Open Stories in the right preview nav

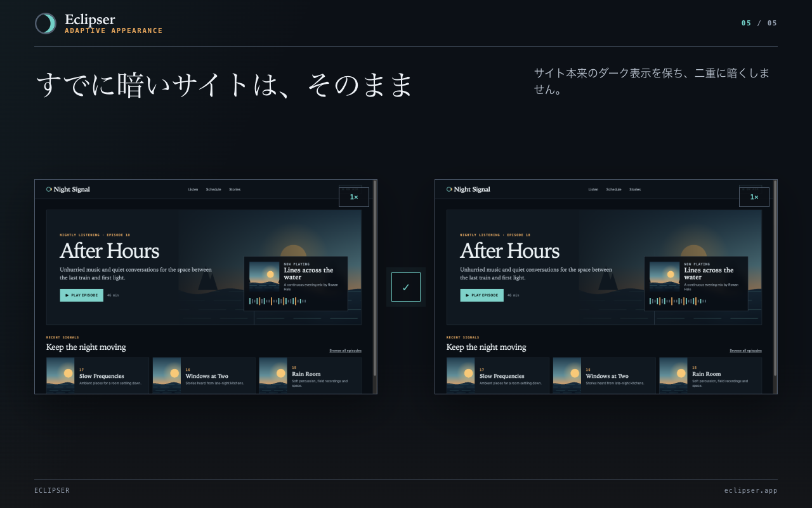point(635,189)
